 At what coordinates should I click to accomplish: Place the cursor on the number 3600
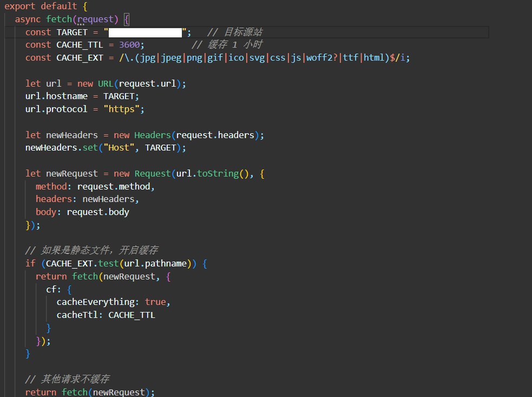point(129,45)
